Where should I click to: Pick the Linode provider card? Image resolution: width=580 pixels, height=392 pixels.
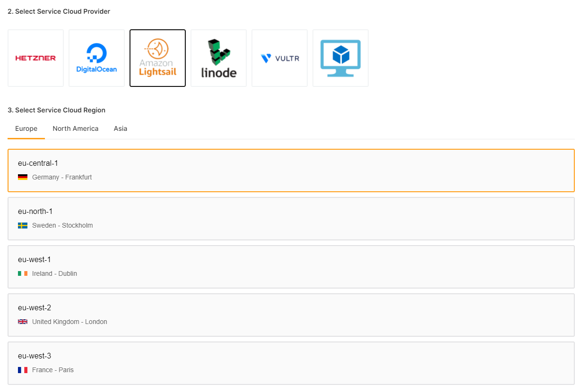(x=218, y=58)
